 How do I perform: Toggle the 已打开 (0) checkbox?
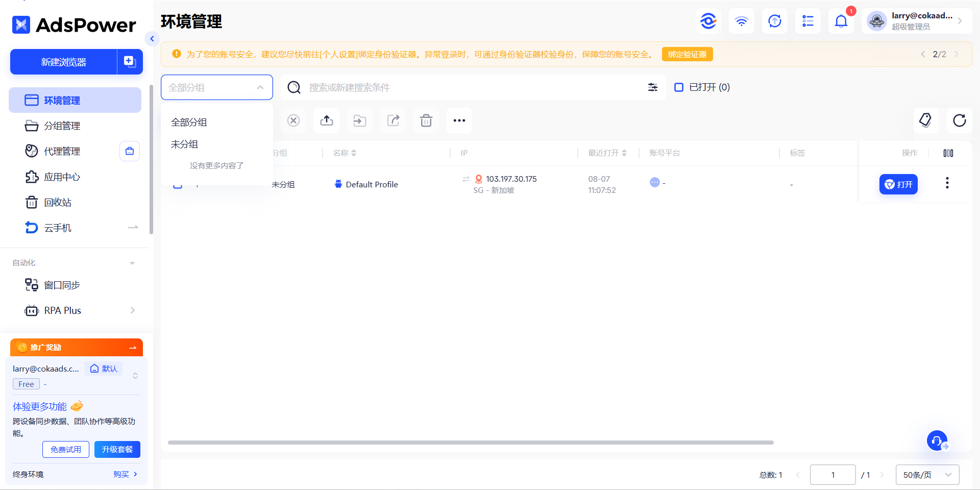(679, 87)
